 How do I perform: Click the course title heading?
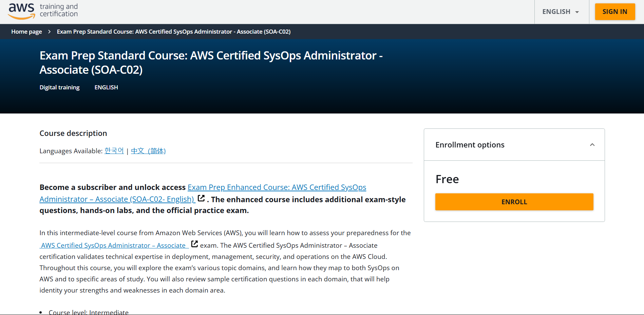[211, 63]
